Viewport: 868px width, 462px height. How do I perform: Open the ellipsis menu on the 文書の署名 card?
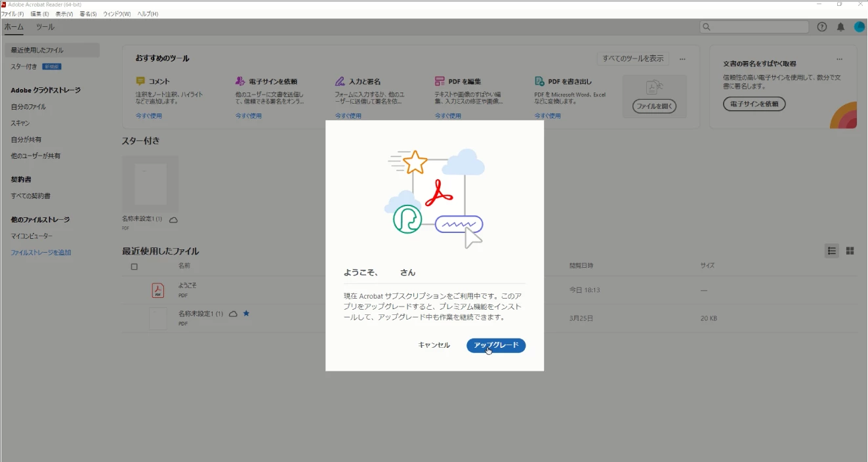pos(839,59)
